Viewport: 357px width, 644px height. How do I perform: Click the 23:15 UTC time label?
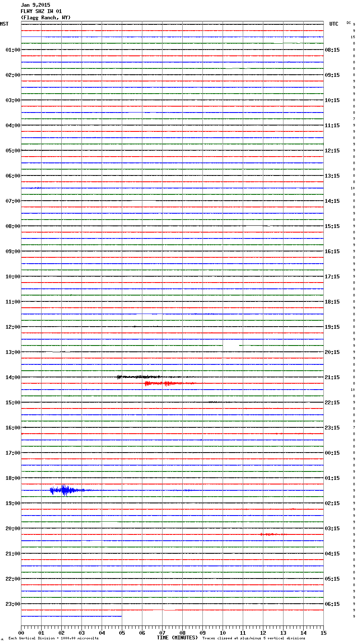point(332,428)
